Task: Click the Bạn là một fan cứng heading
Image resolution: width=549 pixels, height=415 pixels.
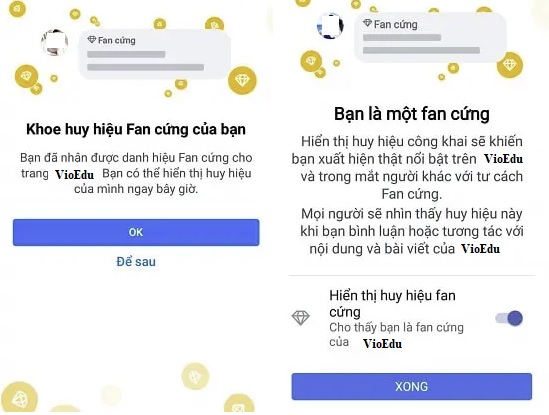Action: [x=412, y=114]
